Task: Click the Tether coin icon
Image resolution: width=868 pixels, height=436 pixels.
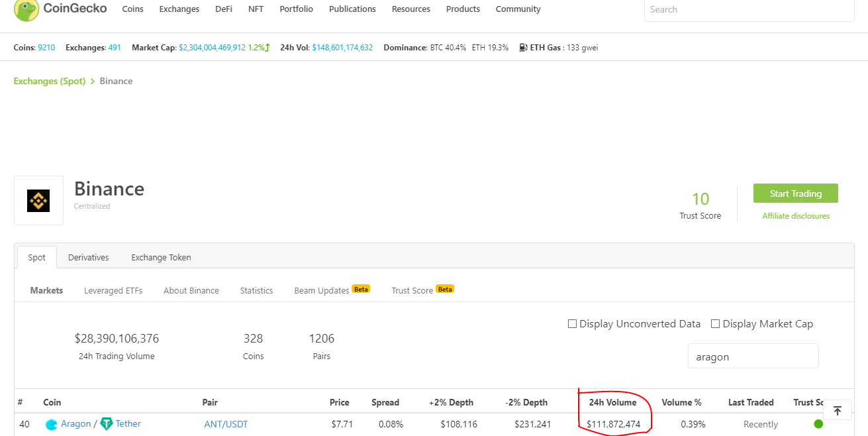Action: [107, 424]
